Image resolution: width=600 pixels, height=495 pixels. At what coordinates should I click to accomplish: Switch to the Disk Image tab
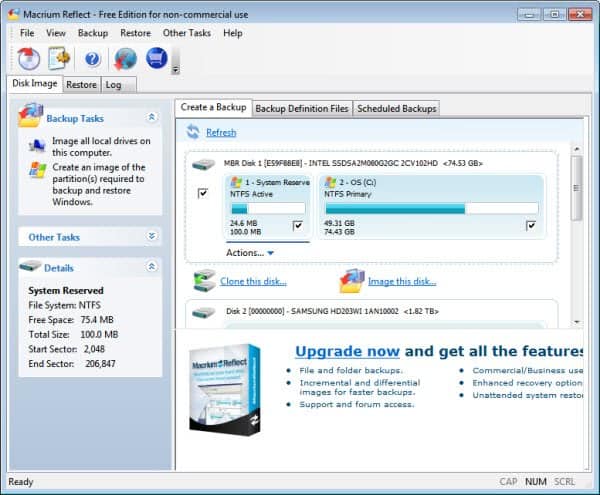35,83
